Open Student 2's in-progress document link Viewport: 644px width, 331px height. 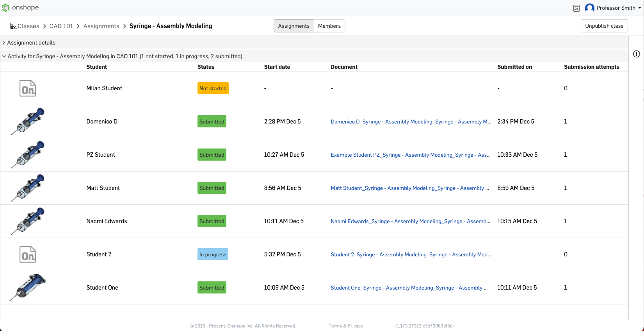[411, 254]
